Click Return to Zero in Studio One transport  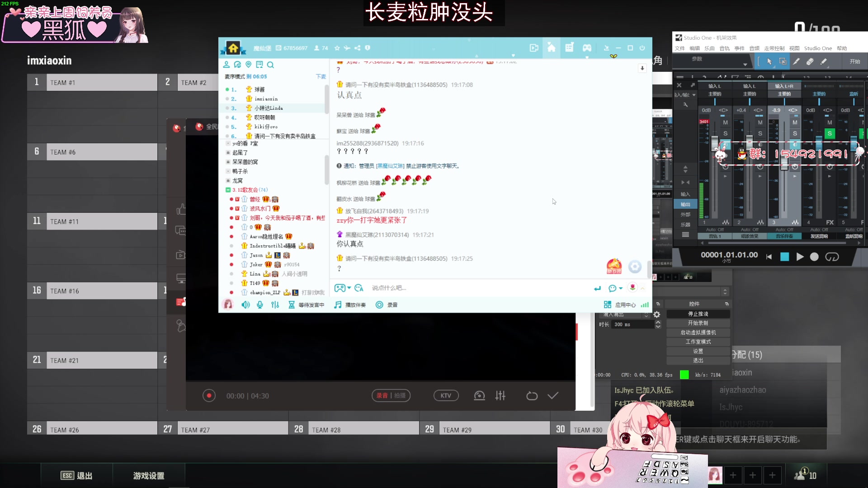(769, 257)
